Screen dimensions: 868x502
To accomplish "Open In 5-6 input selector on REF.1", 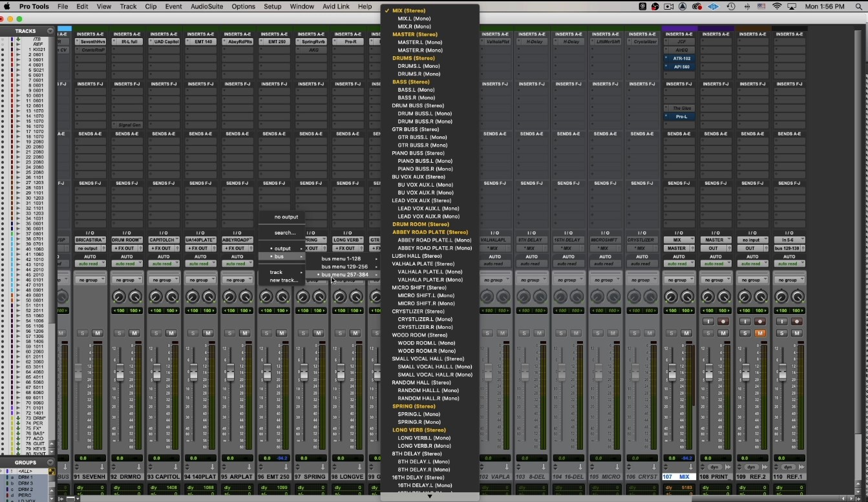I will 789,240.
